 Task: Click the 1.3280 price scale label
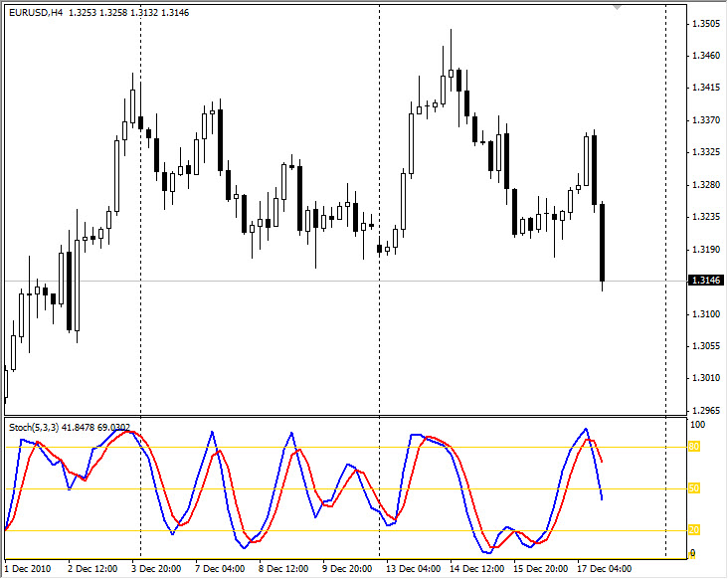[706, 185]
